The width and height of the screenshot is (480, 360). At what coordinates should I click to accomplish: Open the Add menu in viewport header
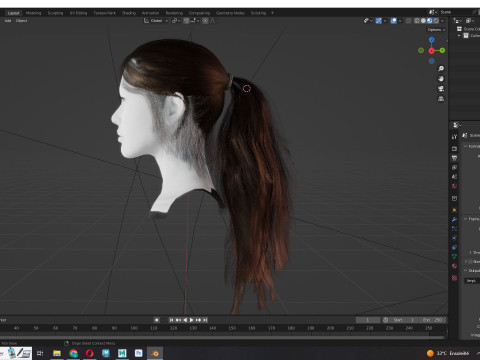coord(8,21)
